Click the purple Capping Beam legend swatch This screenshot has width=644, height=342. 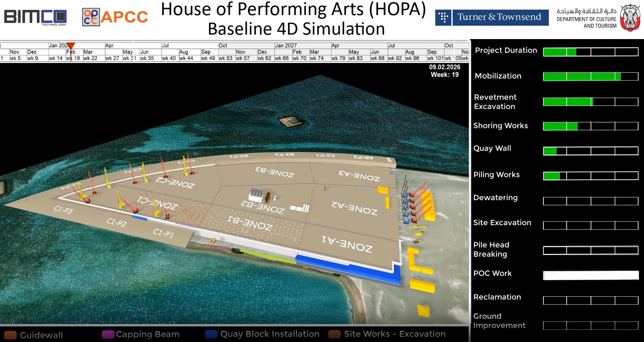click(x=108, y=334)
